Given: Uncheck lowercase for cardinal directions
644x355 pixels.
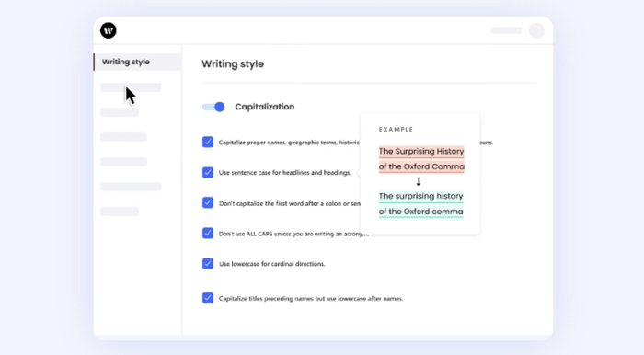Looking at the screenshot, I should point(208,263).
